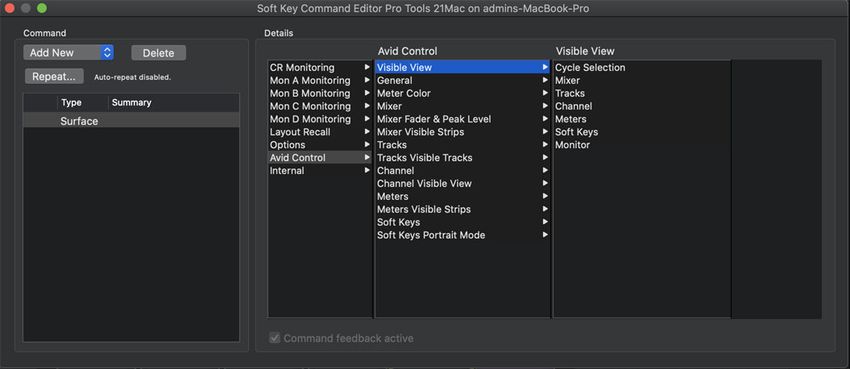This screenshot has width=850, height=369.
Task: Select CR Monitoring in the first column
Action: coord(320,67)
